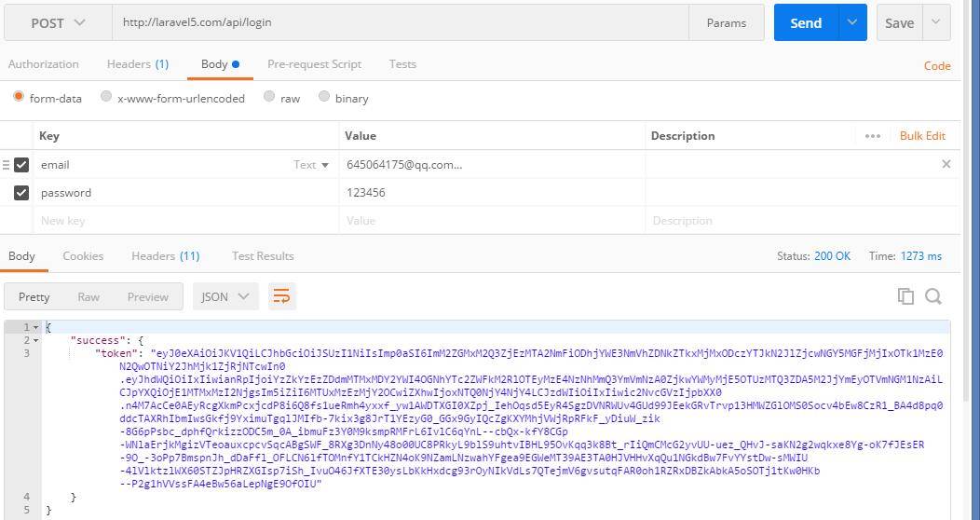Click the Value column header
The width and height of the screenshot is (980, 520).
pyautogui.click(x=361, y=136)
